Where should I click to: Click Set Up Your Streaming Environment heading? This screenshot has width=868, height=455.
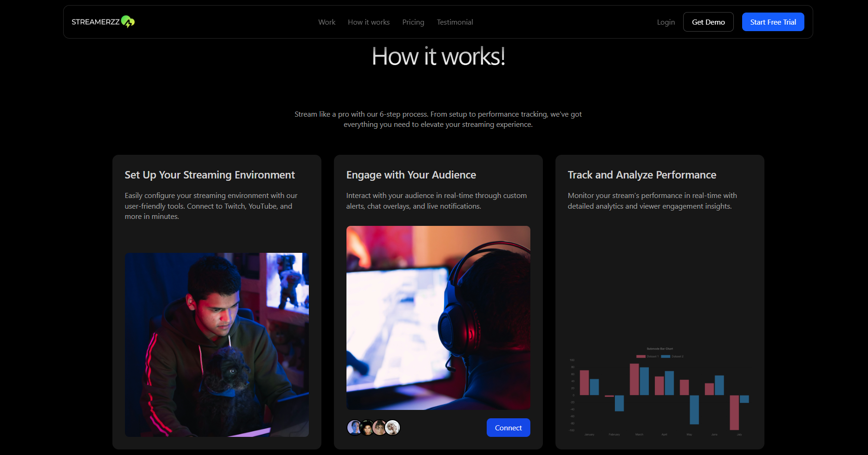tap(209, 175)
